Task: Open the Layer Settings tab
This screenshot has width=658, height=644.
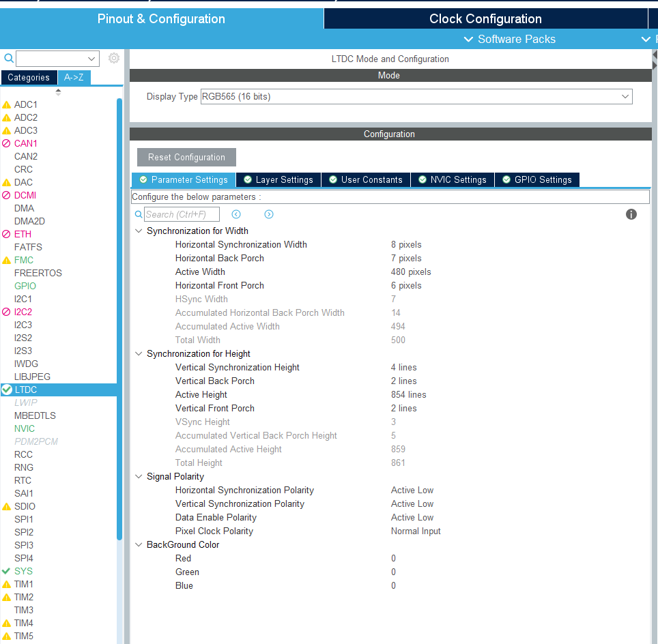Action: (x=278, y=179)
